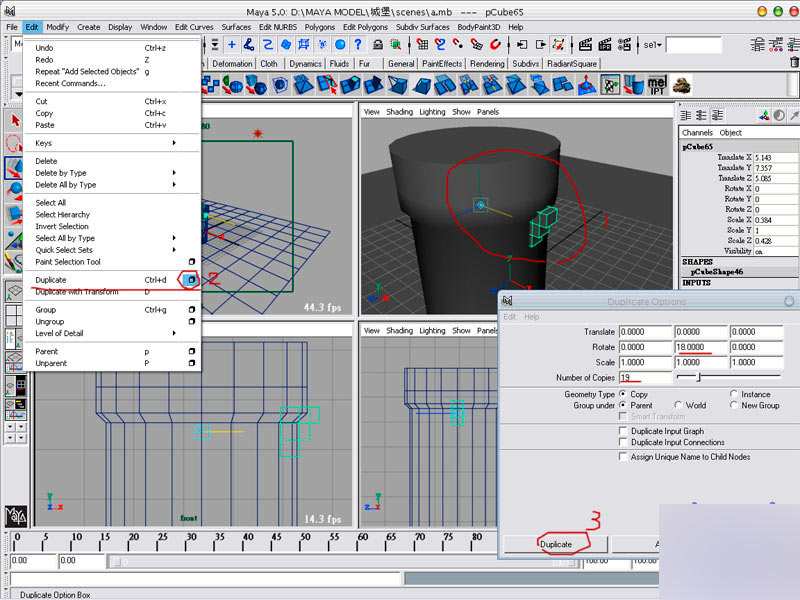Screen dimensions: 800x600
Task: Activate the Rotate tool in toolbox
Action: [x=14, y=191]
